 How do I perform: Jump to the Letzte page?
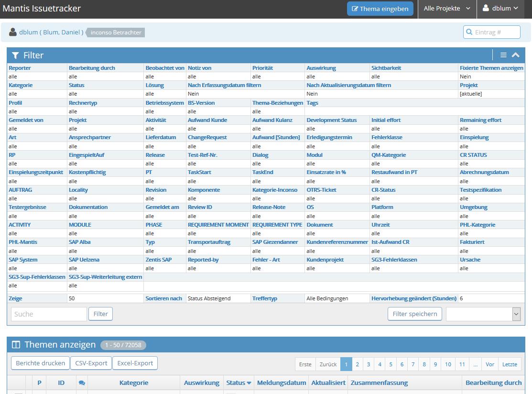pos(510,364)
